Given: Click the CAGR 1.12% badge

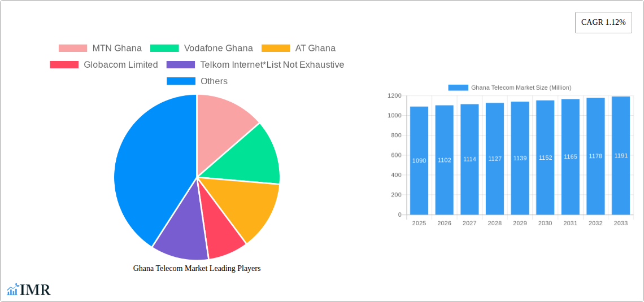Looking at the screenshot, I should [x=603, y=23].
